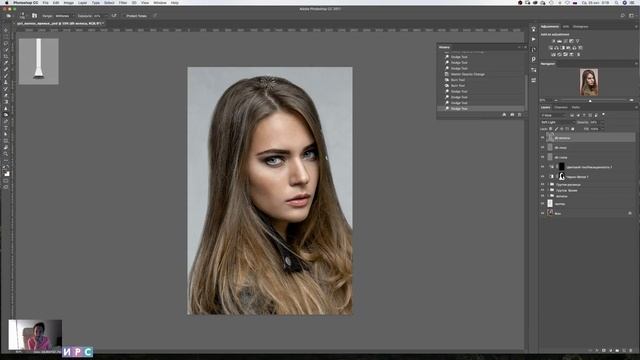The width and height of the screenshot is (640, 360).
Task: Hide the layer with white silhouette mask
Action: point(542,177)
